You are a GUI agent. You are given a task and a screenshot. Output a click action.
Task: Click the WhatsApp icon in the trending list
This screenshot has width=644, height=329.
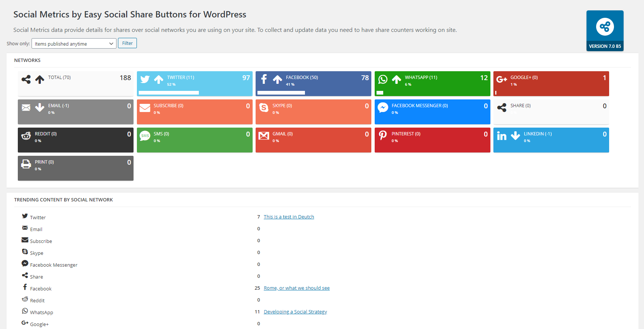[25, 311]
